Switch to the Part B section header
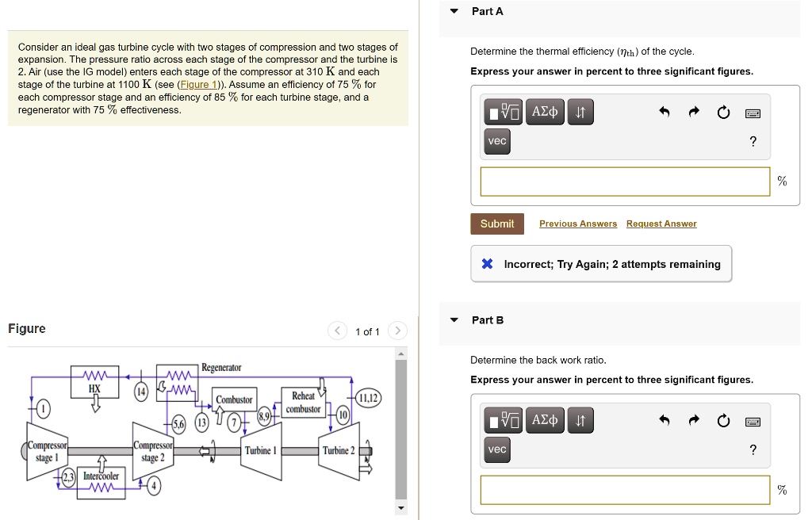Viewport: 812px width, 520px height. tap(486, 319)
